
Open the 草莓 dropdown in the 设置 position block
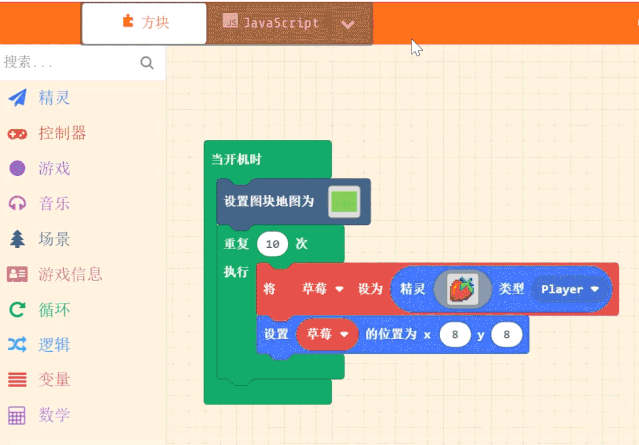(327, 334)
